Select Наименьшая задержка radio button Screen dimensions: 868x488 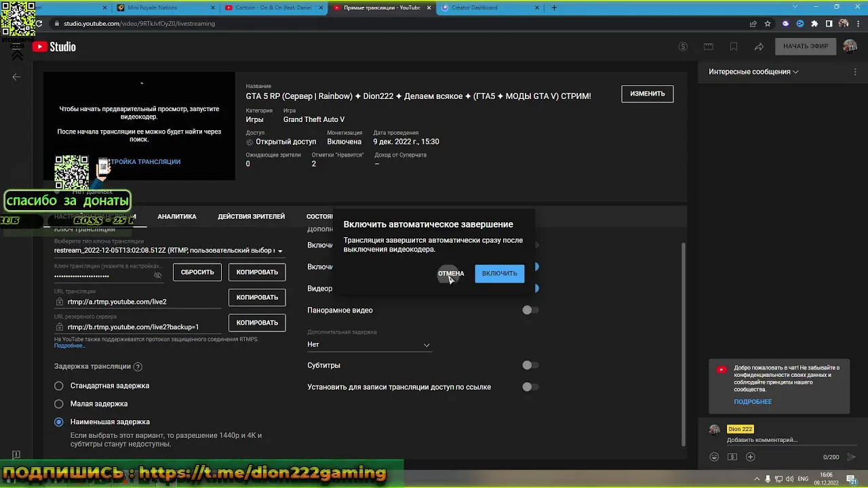[59, 422]
